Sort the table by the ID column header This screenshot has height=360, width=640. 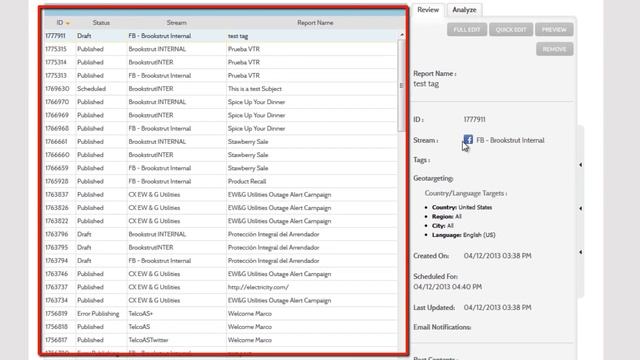coord(60,23)
